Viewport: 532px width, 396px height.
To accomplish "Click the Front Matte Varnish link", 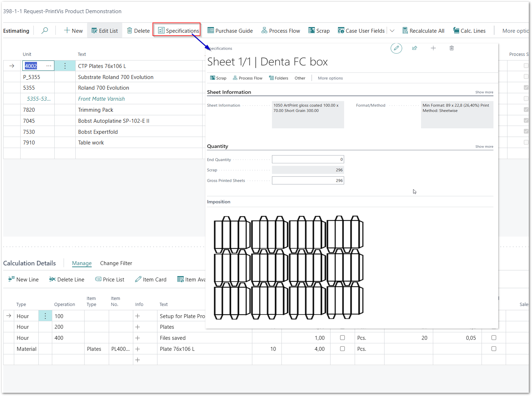I will [x=101, y=99].
